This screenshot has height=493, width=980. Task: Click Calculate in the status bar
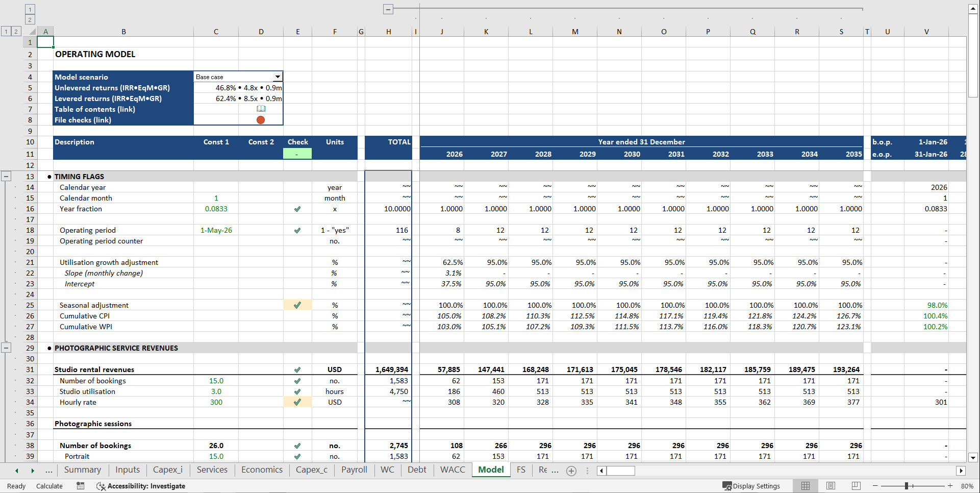(49, 486)
